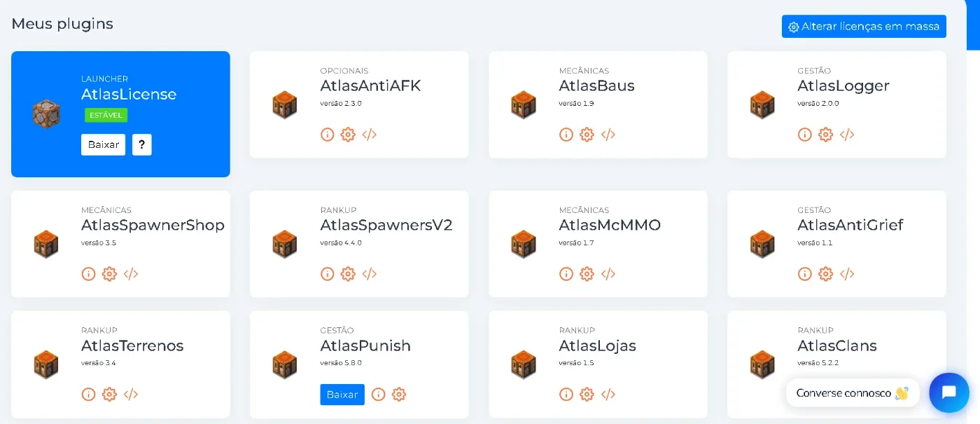This screenshot has width=980, height=424.
Task: View AtlasLojas code icon
Action: [608, 395]
